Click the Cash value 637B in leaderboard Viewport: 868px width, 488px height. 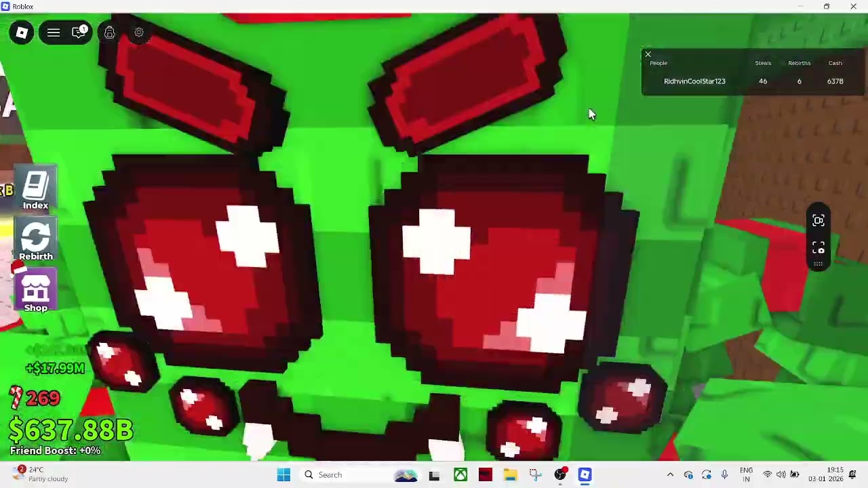tap(835, 81)
